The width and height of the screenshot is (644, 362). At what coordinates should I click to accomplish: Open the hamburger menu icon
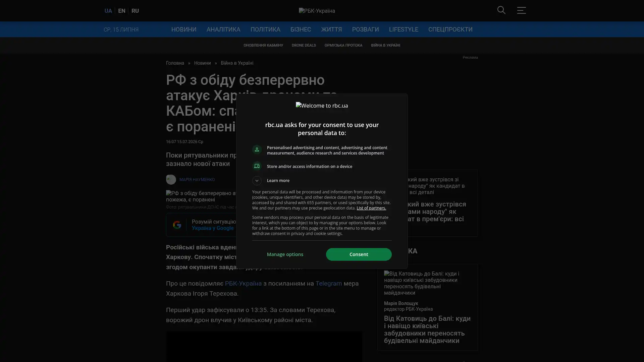521,10
